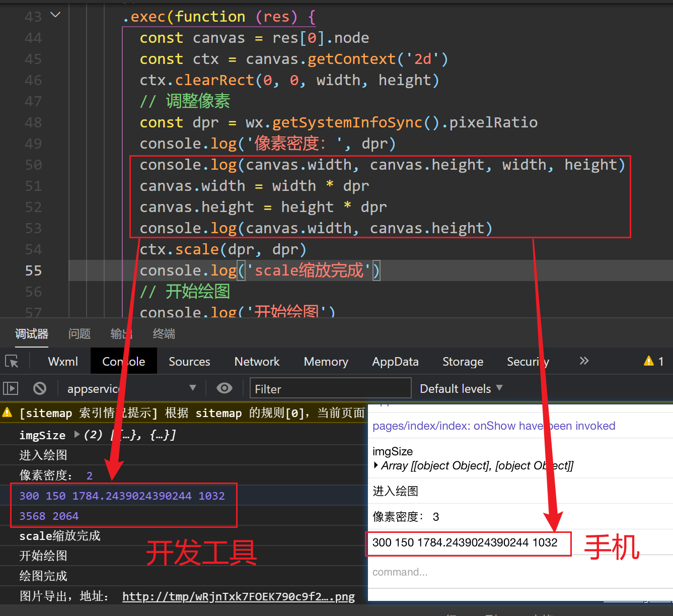Toggle the console sidebar panel icon

(11, 388)
